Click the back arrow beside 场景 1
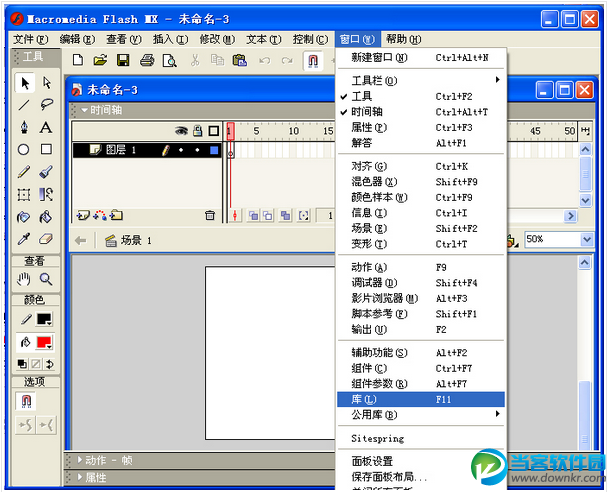 81,241
